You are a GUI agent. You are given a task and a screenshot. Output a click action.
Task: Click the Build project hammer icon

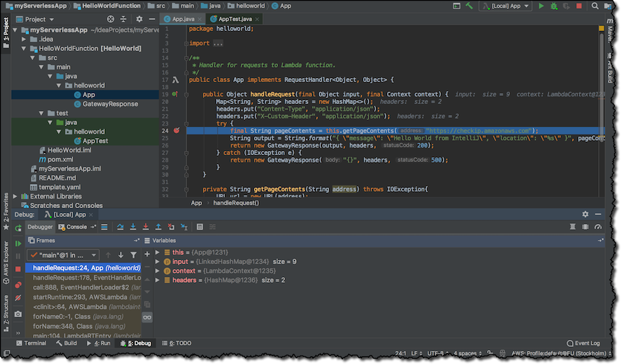[x=469, y=6]
